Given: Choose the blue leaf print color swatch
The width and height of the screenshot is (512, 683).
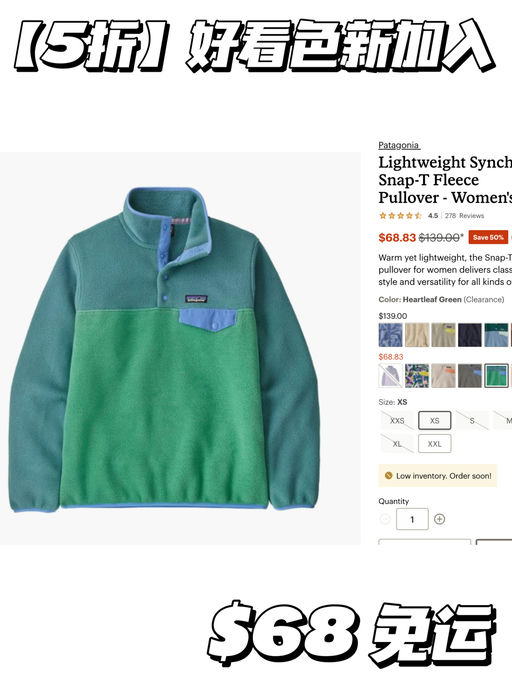Looking at the screenshot, I should (390, 335).
